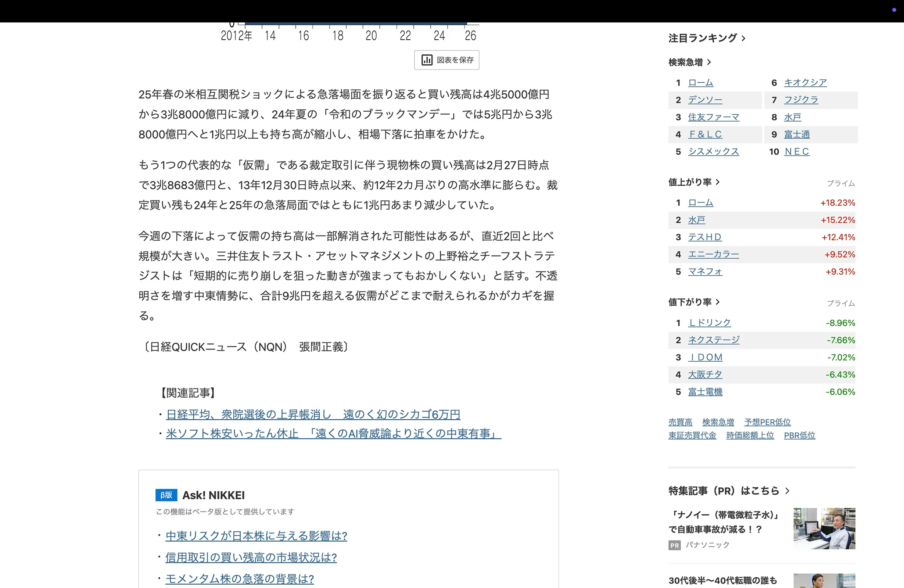Click the PR badge next to パナソニック

675,545
